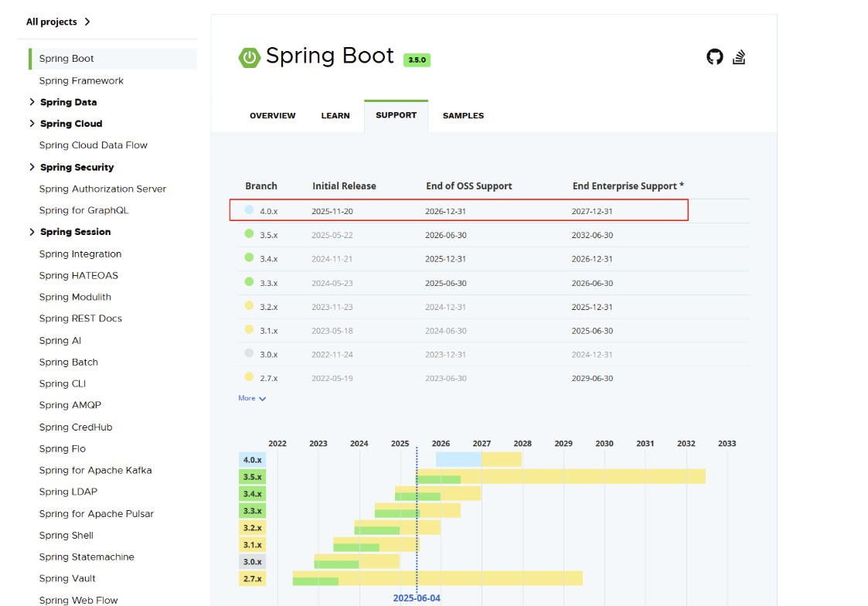Click the 3.0.x label in the timeline chart
This screenshot has width=868, height=606.
253,562
